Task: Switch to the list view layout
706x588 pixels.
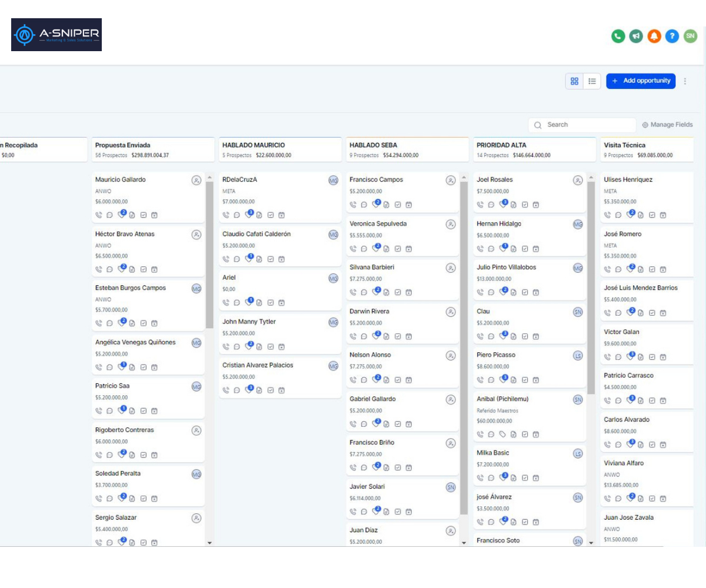Action: pyautogui.click(x=592, y=81)
